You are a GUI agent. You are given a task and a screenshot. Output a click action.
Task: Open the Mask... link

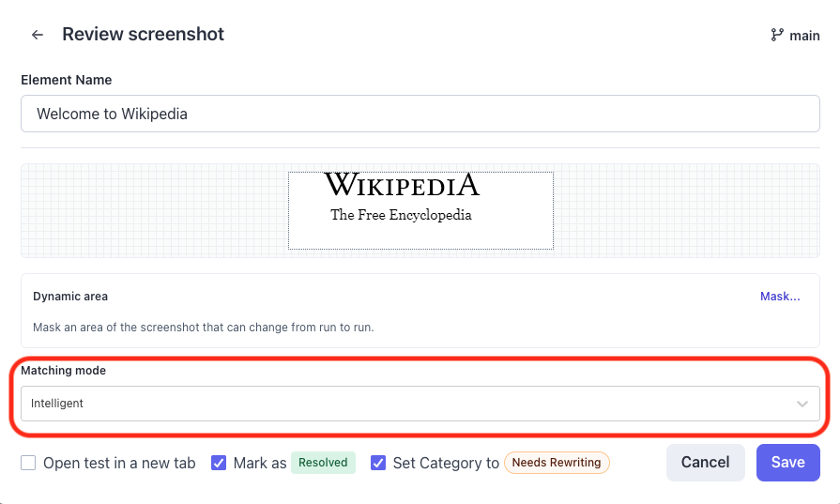coord(780,297)
